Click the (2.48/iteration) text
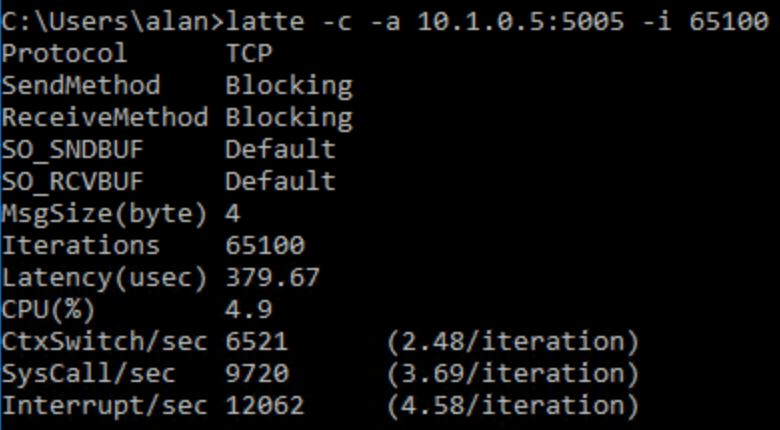780x430 pixels. tap(512, 341)
